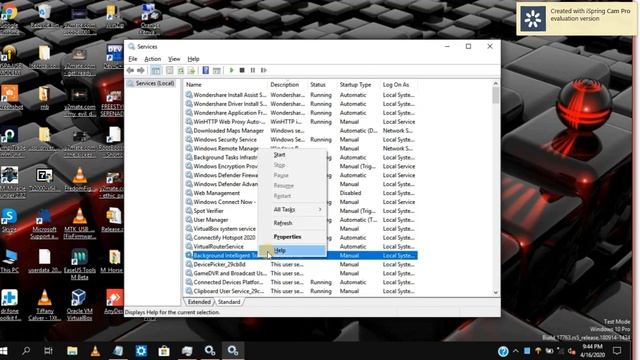Open the blue help question-mark tray icon
640x360 pixels.
[503, 351]
